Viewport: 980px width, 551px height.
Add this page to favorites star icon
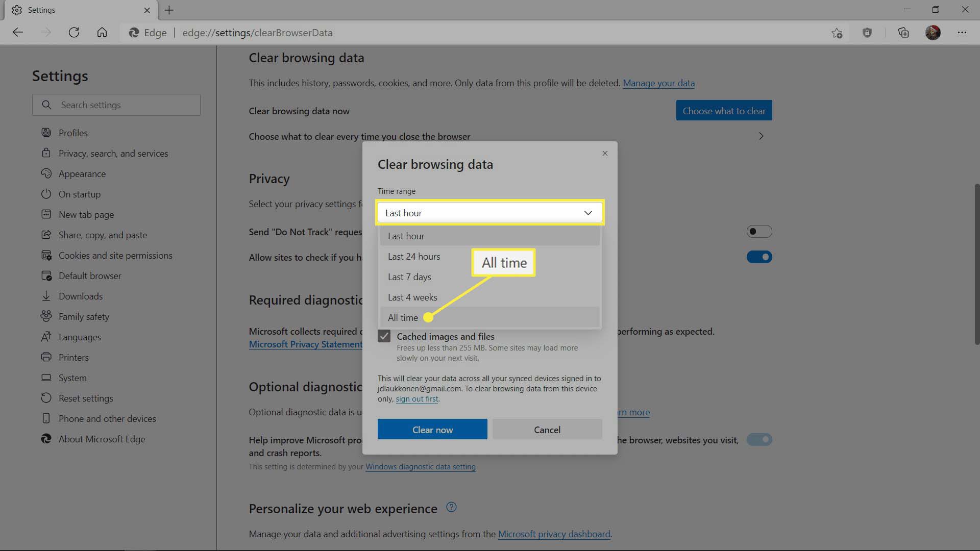point(837,33)
